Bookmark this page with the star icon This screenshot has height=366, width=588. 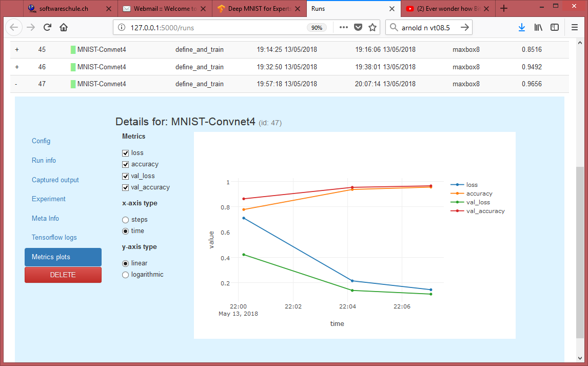(373, 27)
